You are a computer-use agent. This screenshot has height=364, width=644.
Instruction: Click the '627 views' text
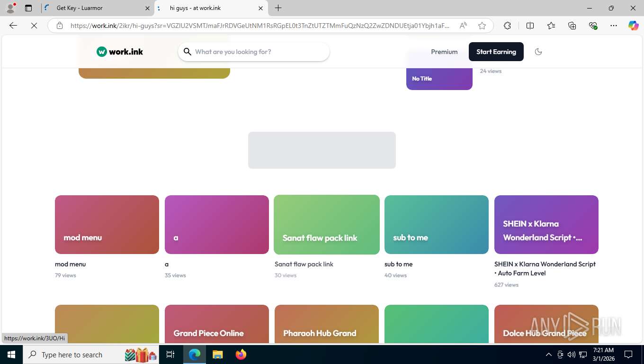point(506,285)
